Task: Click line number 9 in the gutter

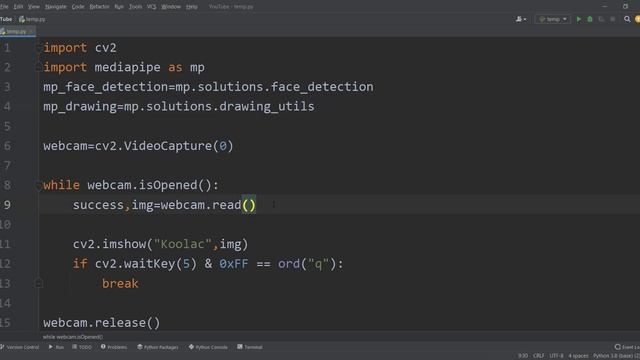Action: pyautogui.click(x=7, y=205)
